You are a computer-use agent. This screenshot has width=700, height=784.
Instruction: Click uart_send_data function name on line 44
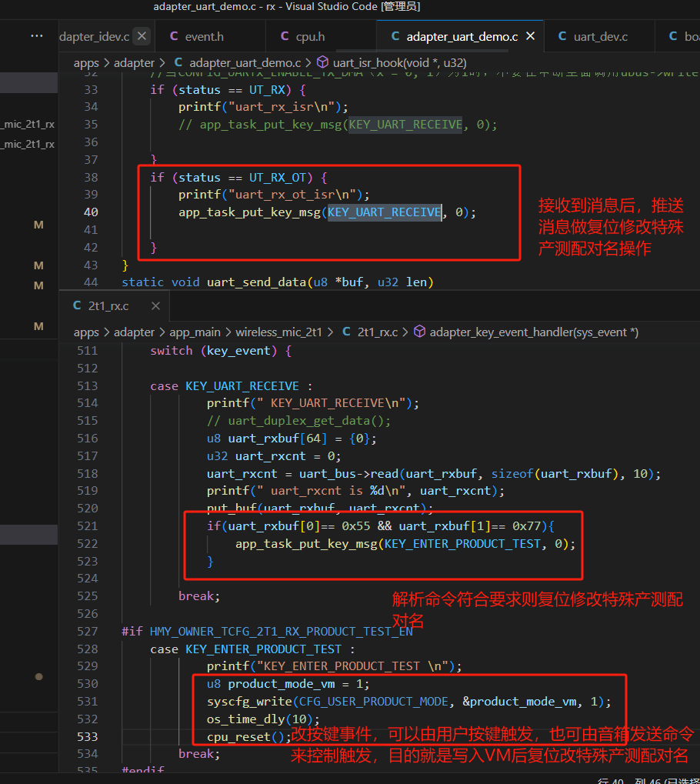256,282
